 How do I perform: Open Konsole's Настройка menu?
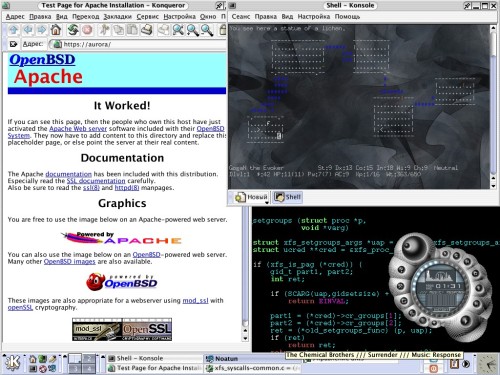[314, 17]
